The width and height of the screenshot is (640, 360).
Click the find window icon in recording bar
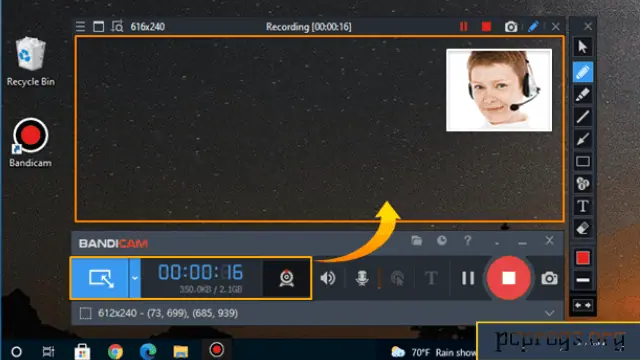coord(117,27)
